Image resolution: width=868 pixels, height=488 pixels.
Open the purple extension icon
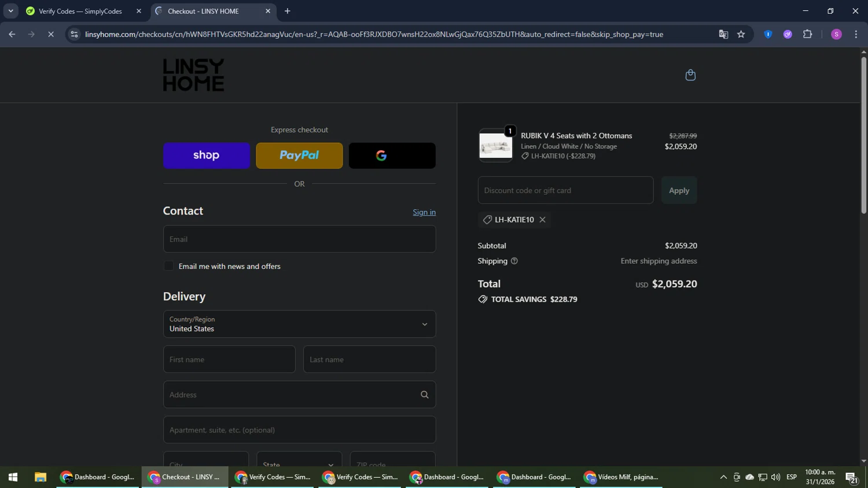point(788,35)
